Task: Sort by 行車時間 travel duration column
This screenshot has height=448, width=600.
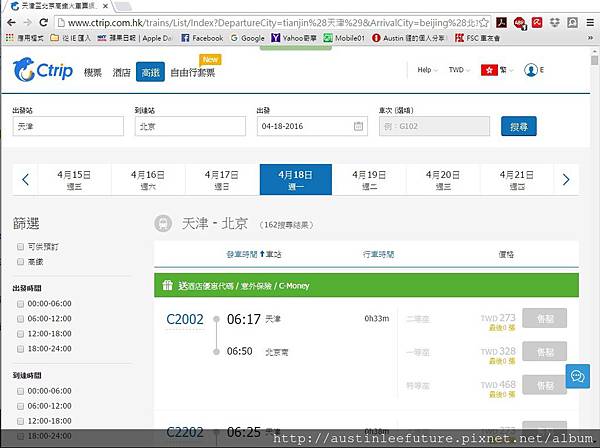Action: click(378, 254)
